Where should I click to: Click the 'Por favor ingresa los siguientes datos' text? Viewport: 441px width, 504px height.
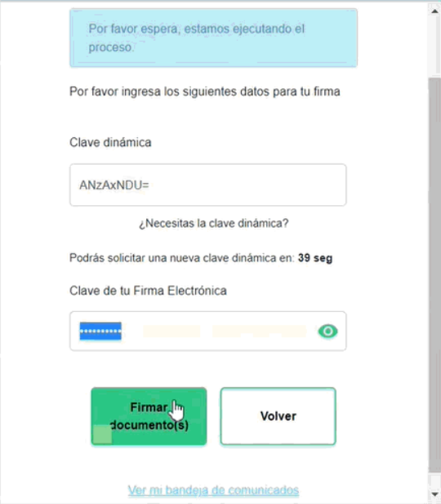coord(205,91)
